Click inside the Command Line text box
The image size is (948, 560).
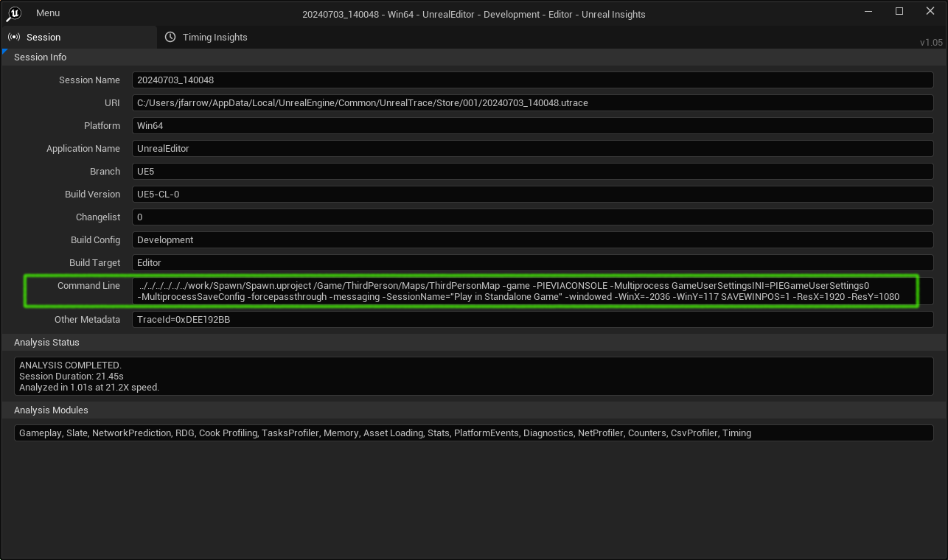click(x=532, y=291)
